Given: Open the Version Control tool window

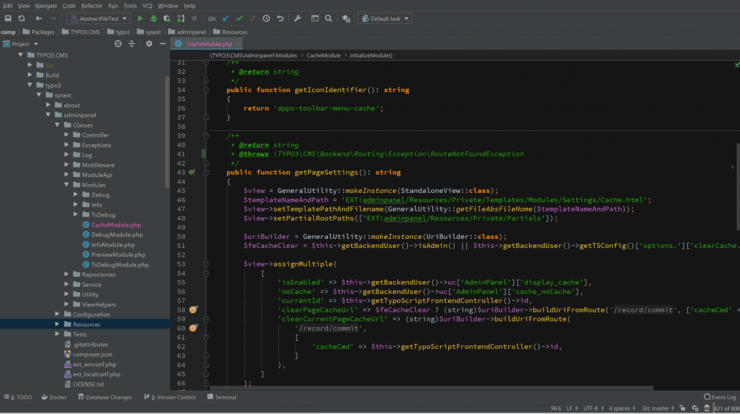Looking at the screenshot, I should [x=169, y=397].
